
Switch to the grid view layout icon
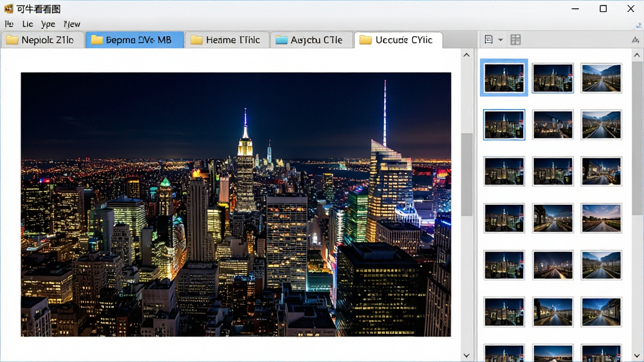pyautogui.click(x=516, y=40)
